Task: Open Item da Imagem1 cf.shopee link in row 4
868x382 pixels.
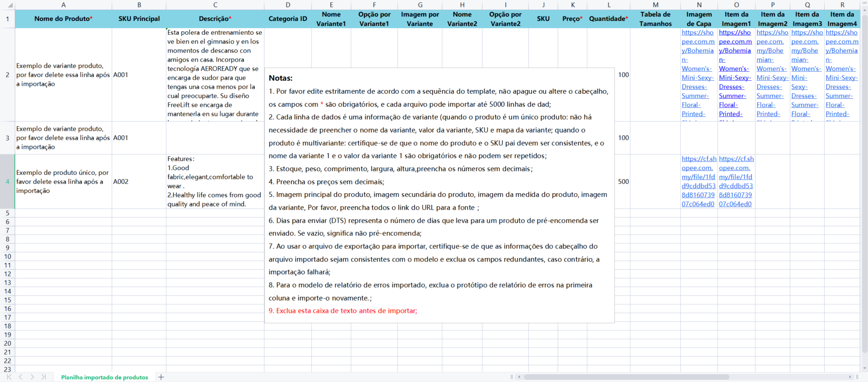Action: 736,181
